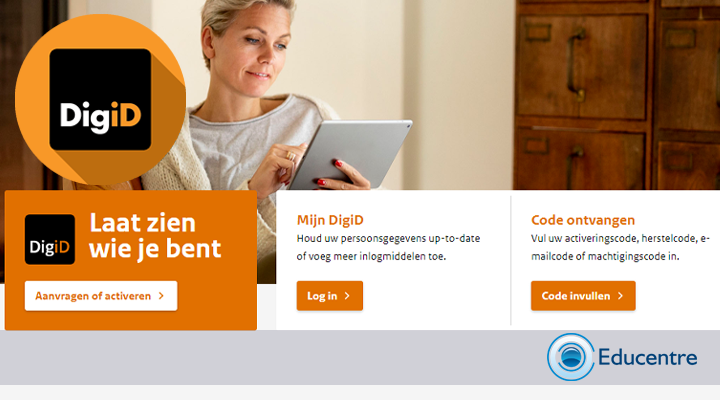The height and width of the screenshot is (400, 720).
Task: Click the arrow icon on Code invullen button
Action: 620,296
